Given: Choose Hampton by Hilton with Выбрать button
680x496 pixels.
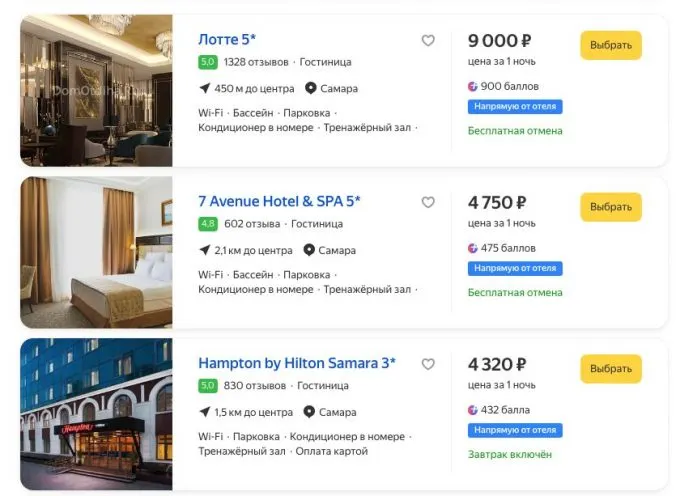Looking at the screenshot, I should click(x=610, y=369).
